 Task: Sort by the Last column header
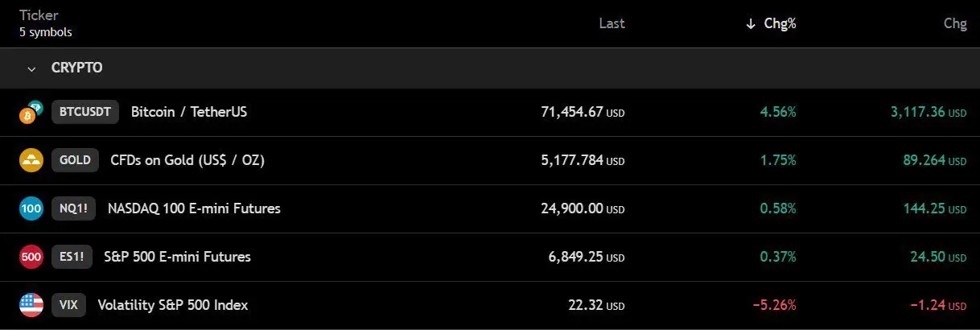(x=611, y=23)
